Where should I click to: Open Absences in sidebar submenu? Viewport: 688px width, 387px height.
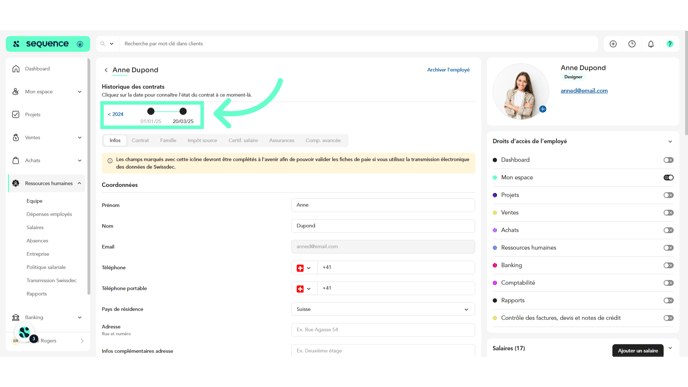point(37,240)
